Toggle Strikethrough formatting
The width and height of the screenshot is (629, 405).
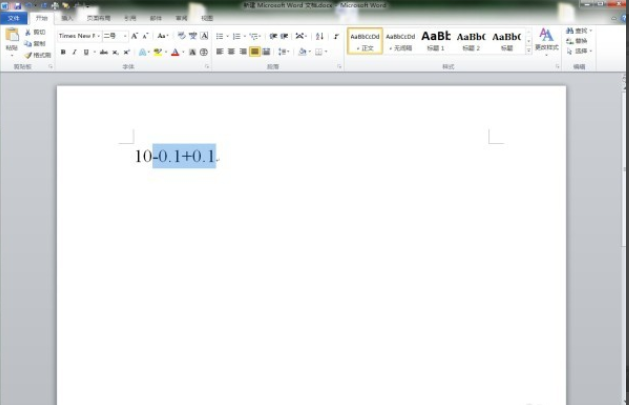coord(103,52)
